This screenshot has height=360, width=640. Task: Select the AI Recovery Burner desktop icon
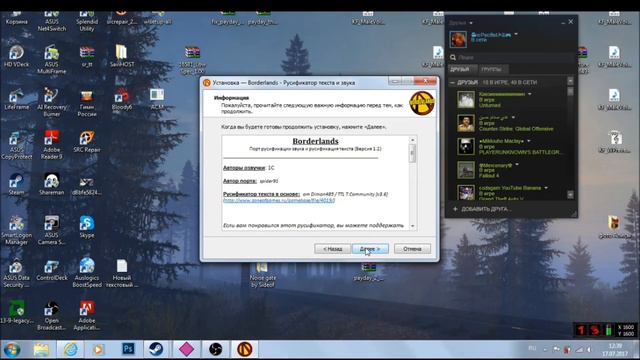coord(51,102)
